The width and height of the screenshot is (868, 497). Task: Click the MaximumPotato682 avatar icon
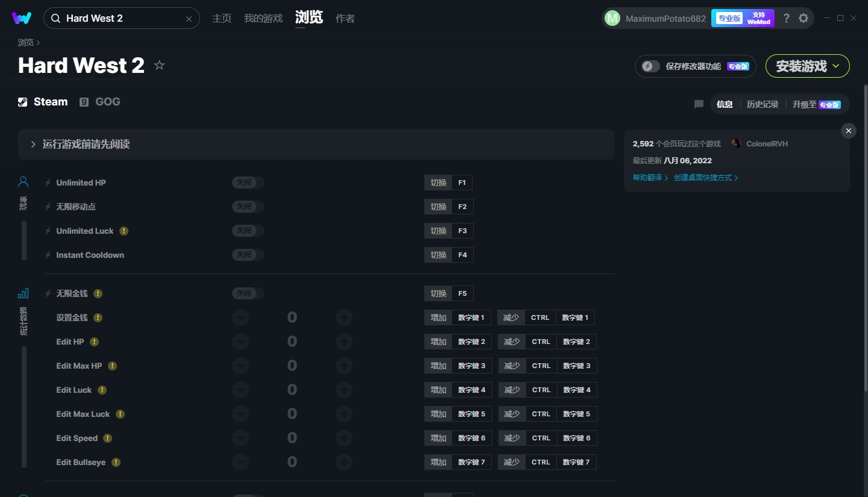click(x=612, y=18)
